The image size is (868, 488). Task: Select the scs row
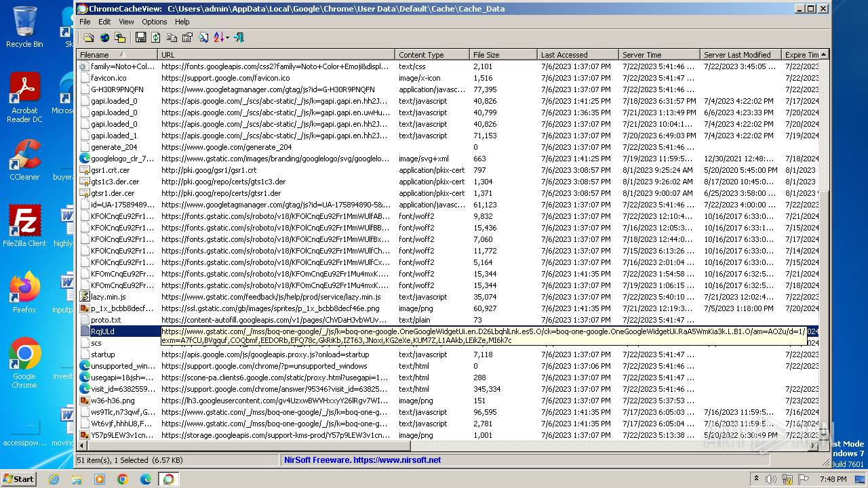coord(449,343)
